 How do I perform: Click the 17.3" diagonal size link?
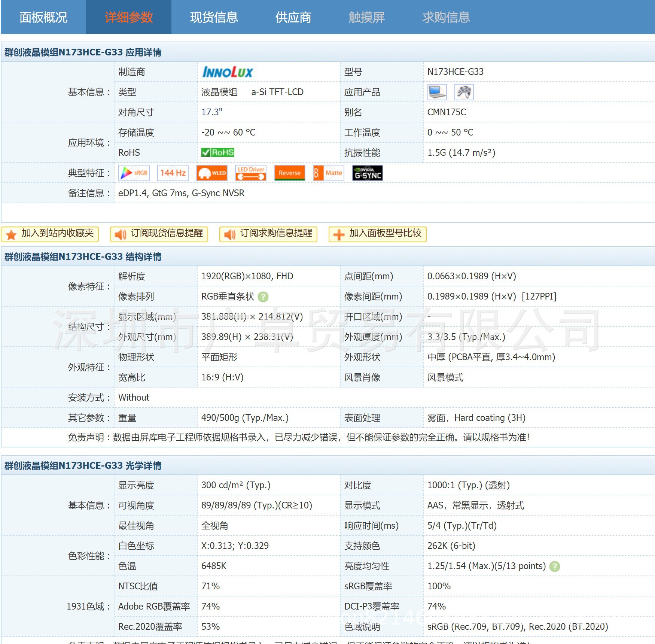coord(212,112)
